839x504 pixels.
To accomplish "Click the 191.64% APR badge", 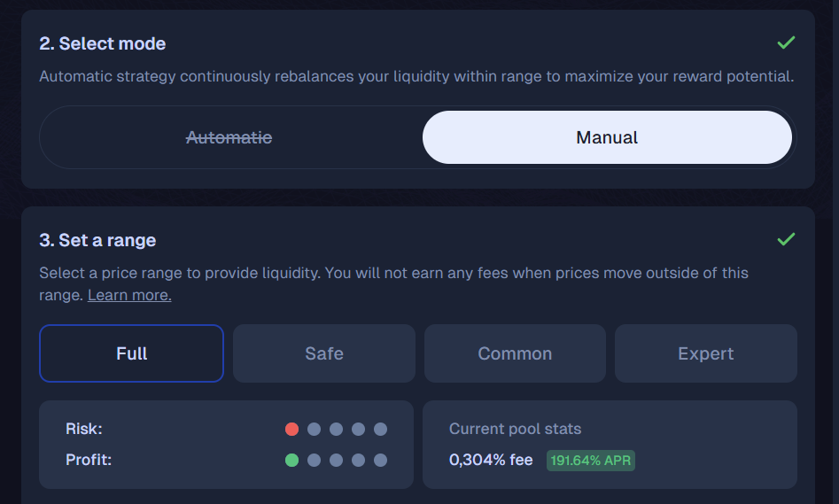I will [x=591, y=461].
